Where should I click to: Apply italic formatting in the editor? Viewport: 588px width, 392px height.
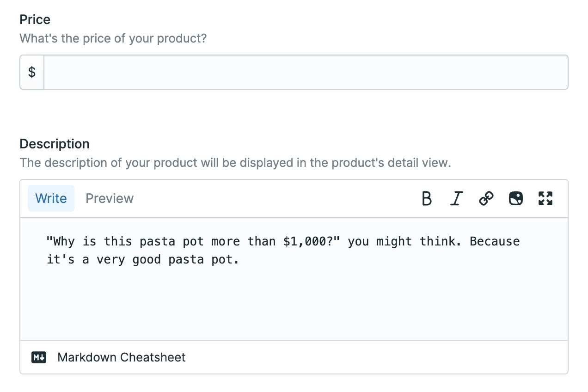456,198
